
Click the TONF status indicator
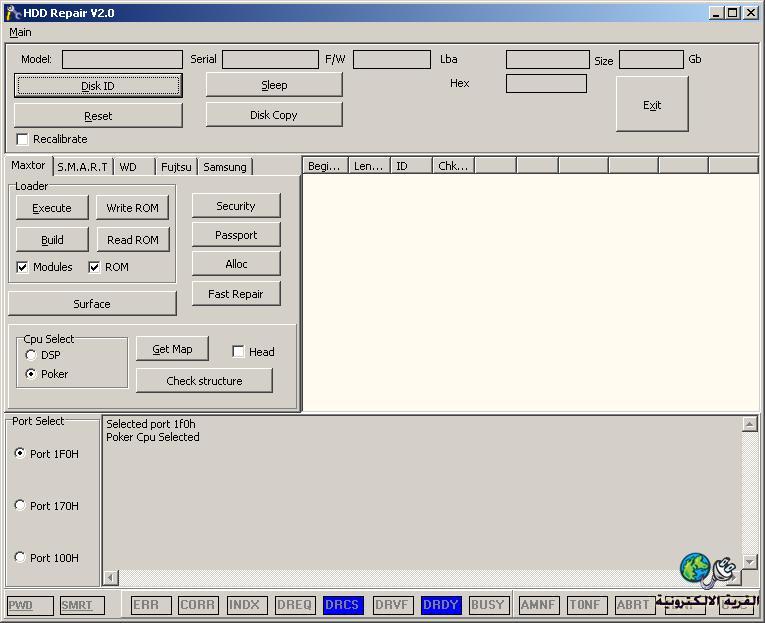tap(587, 605)
